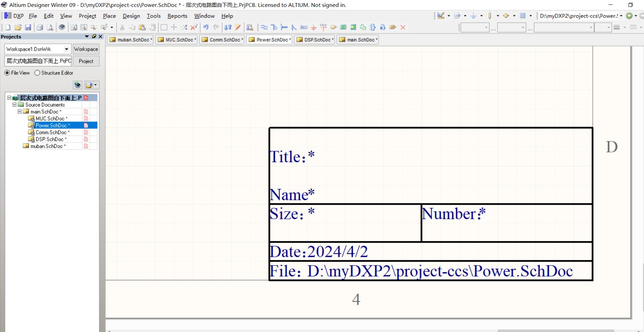This screenshot has width=644, height=332.
Task: Switch to the main.SchDoc tab
Action: tap(358, 40)
